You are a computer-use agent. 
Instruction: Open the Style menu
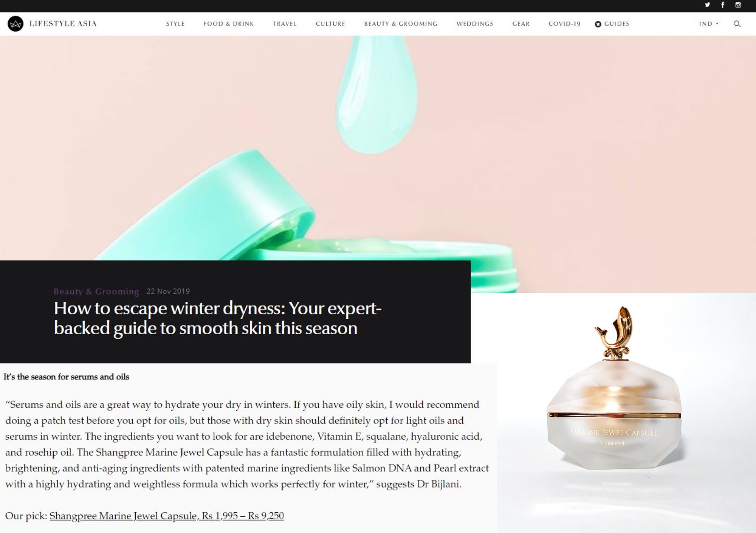pyautogui.click(x=175, y=24)
